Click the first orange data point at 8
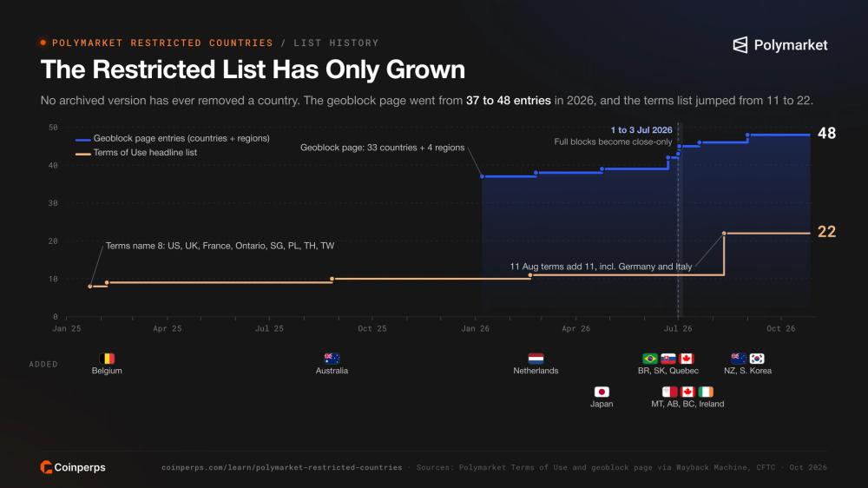868x488 pixels. 90,287
